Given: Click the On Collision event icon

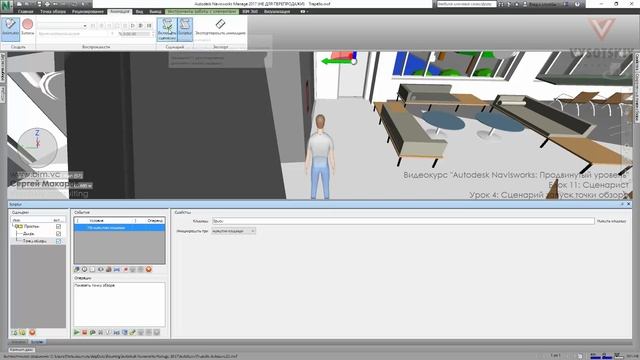Looking at the screenshot, I should (x=101, y=269).
